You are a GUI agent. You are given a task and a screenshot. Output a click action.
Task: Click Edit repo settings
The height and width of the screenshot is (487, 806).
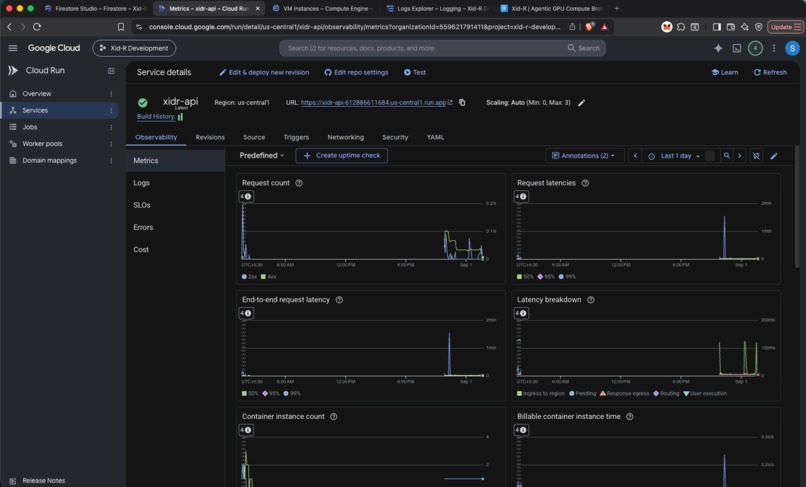point(356,73)
